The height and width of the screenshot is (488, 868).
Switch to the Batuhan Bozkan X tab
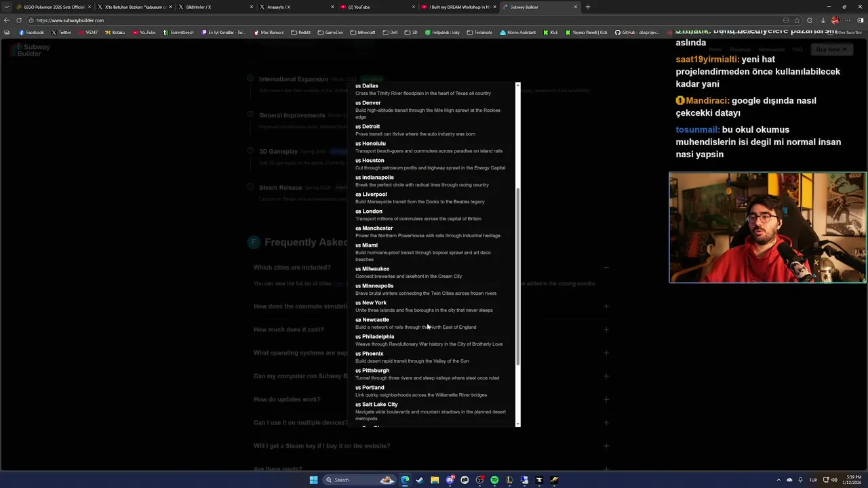pyautogui.click(x=134, y=7)
